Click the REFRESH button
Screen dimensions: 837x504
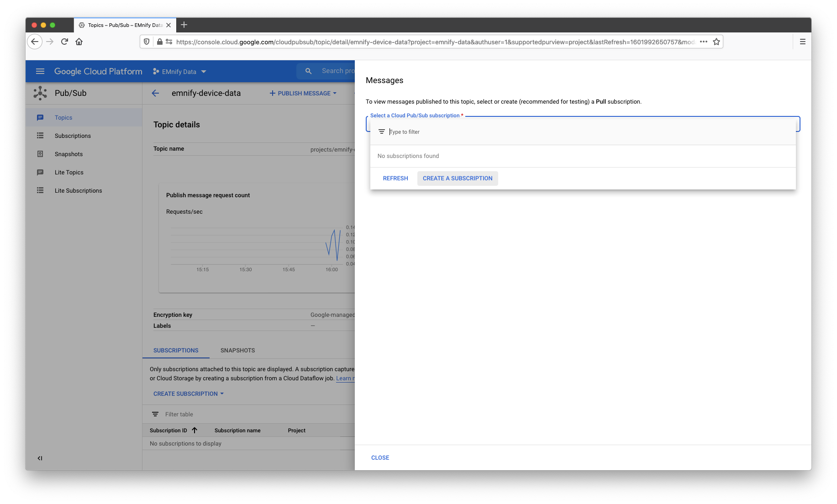pyautogui.click(x=395, y=178)
